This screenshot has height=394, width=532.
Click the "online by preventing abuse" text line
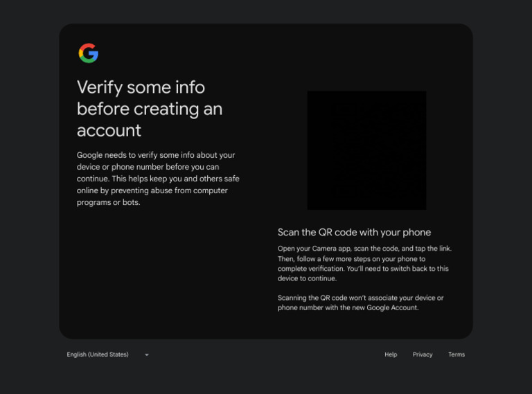(152, 190)
